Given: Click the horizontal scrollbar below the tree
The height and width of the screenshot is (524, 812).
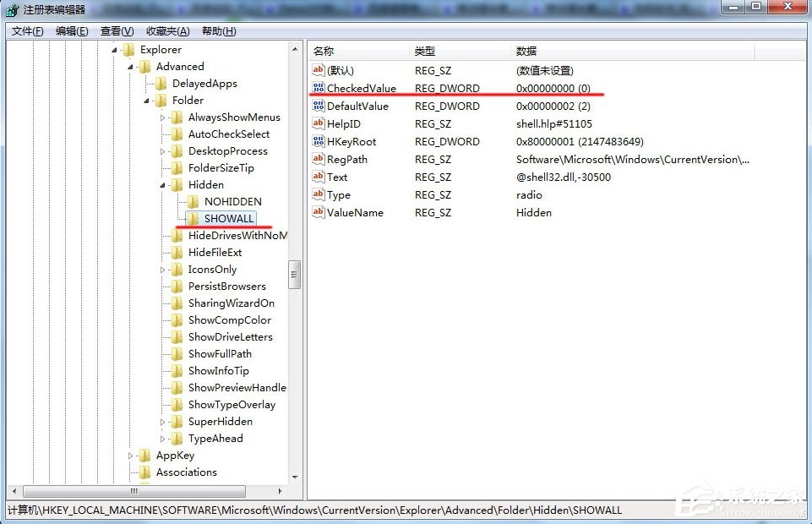Looking at the screenshot, I should [134, 490].
